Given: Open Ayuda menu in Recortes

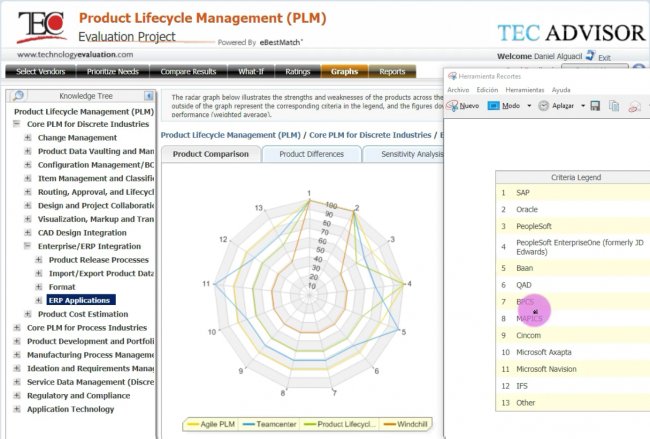Looking at the screenshot, I should [x=561, y=90].
